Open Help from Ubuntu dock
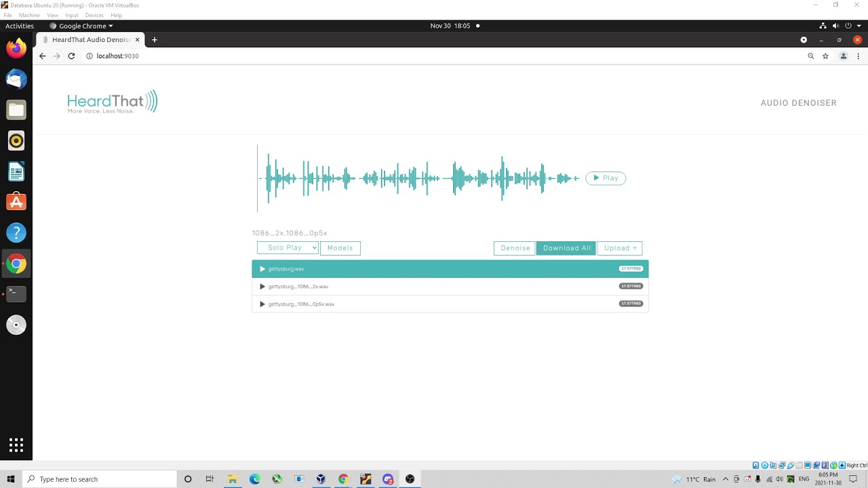The width and height of the screenshot is (868, 488). coord(16,232)
